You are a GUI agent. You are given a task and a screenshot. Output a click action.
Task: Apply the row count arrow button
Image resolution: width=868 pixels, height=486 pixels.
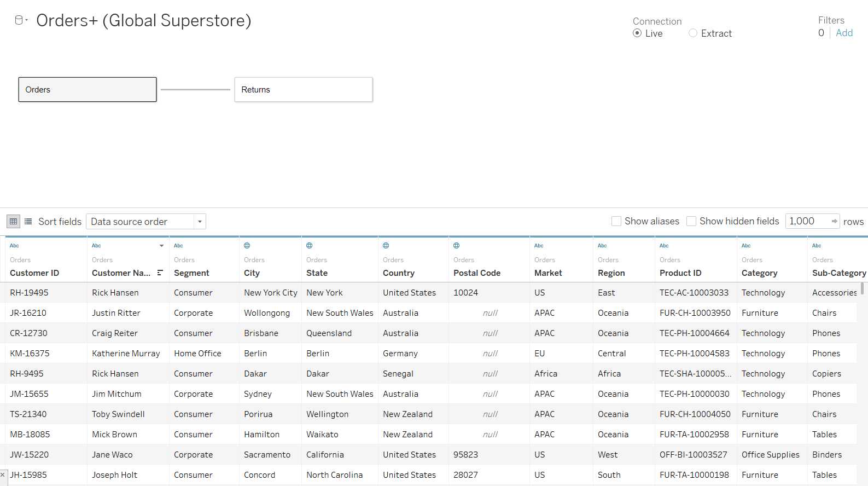pyautogui.click(x=834, y=221)
